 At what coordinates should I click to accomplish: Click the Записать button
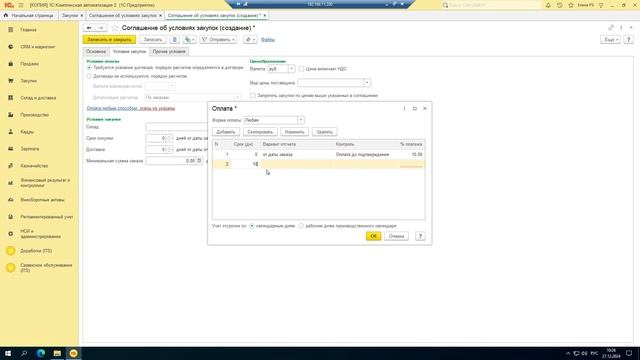point(153,40)
